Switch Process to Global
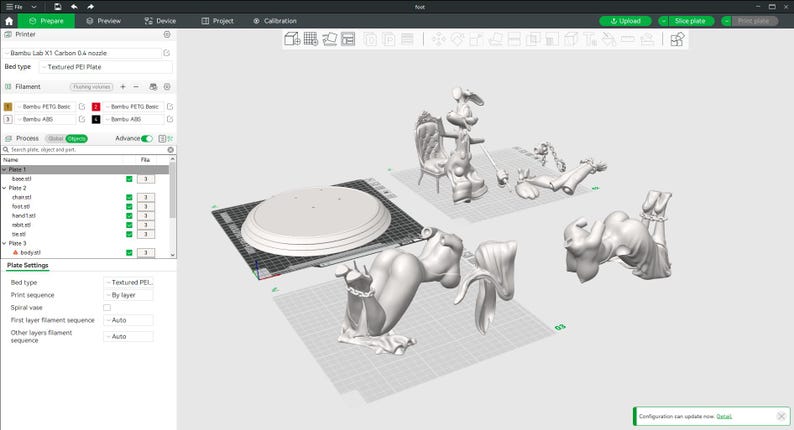Image resolution: width=794 pixels, height=430 pixels. click(x=55, y=139)
